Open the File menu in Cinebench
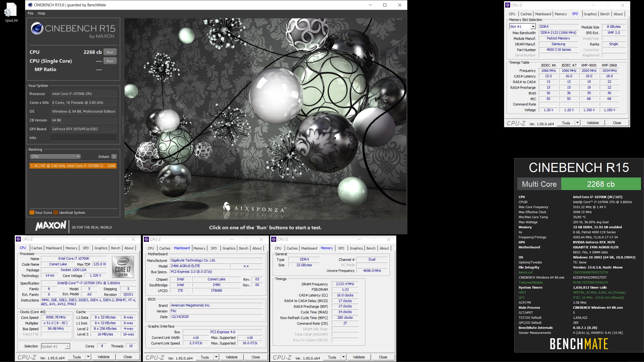644x362 pixels. 30,13
